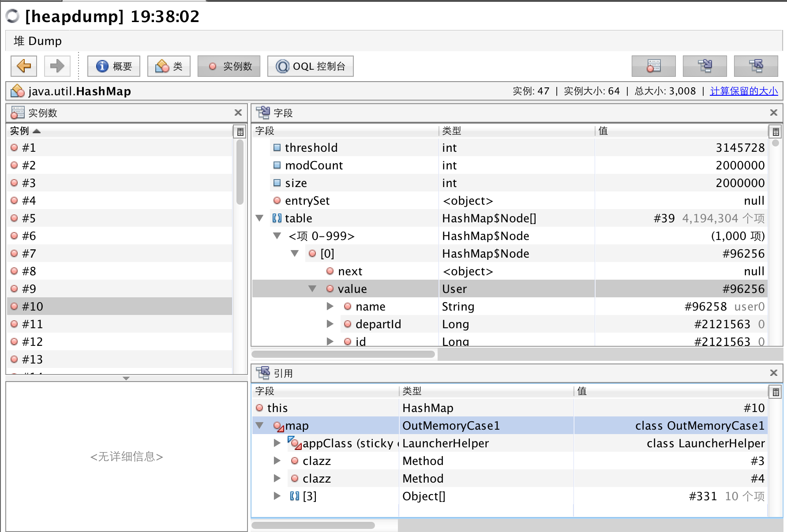
Task: Select the threshold field row
Action: pos(510,147)
